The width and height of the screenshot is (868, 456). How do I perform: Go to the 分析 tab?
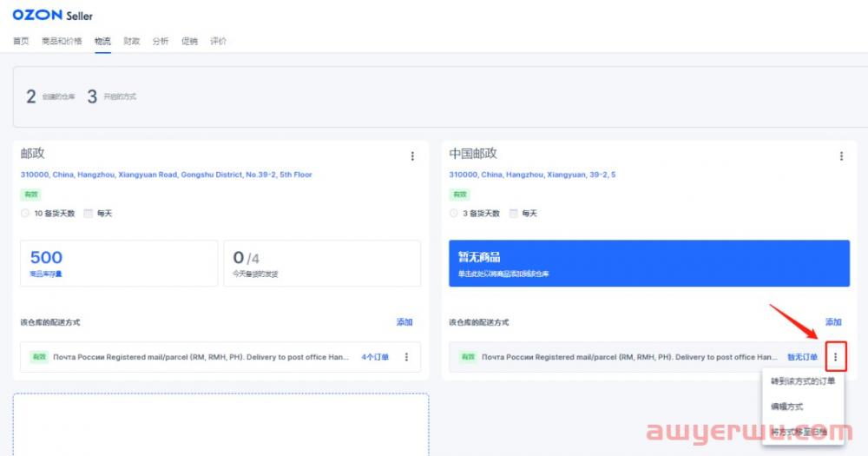click(x=161, y=41)
